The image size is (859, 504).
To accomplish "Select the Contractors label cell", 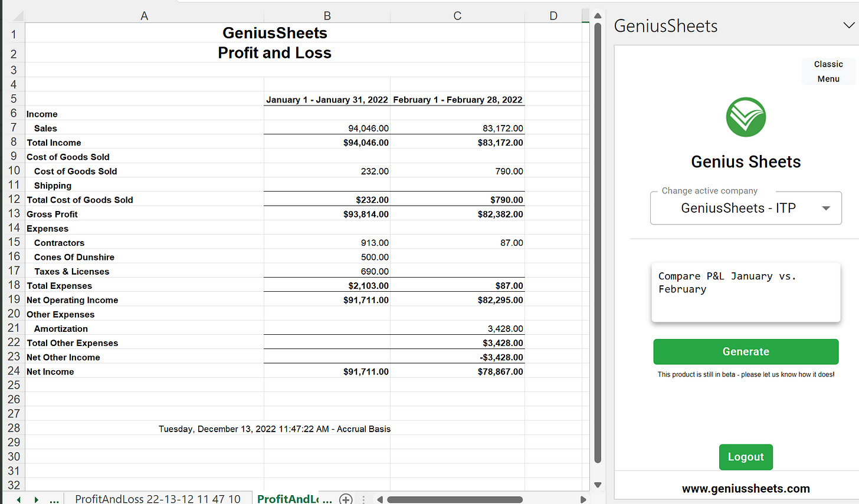I will (x=144, y=242).
